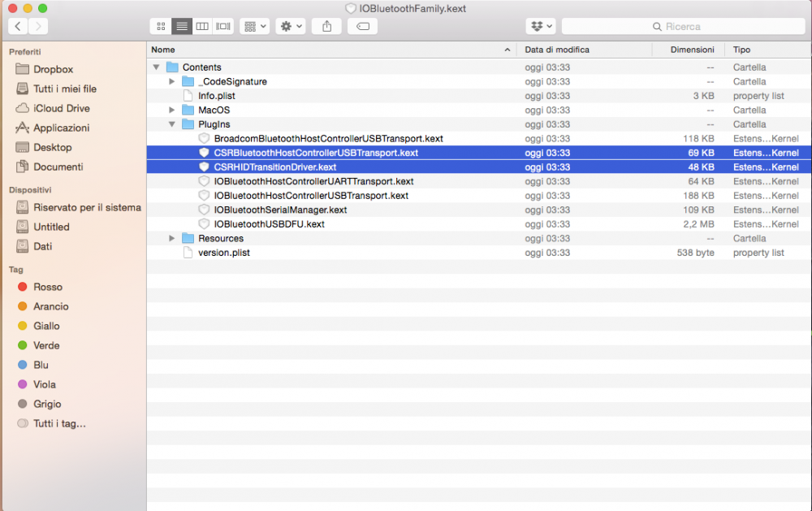This screenshot has height=511, width=812.
Task: Expand the MacOS folder triangle
Action: 172,110
